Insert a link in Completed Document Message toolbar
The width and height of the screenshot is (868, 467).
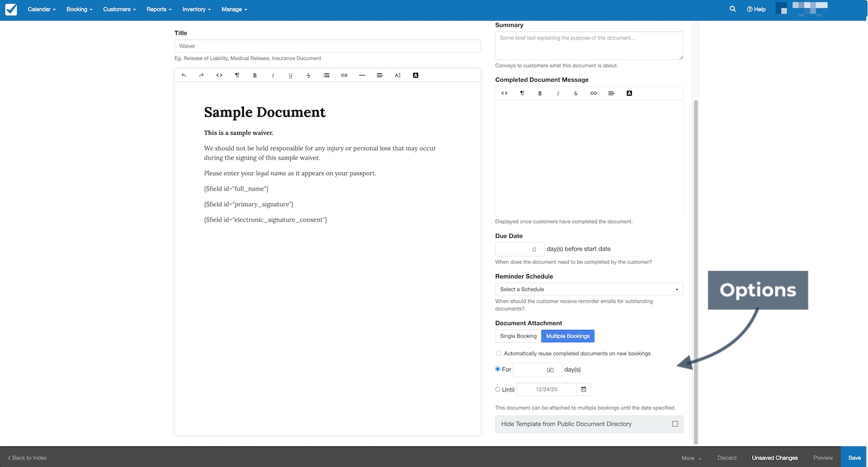coord(594,93)
